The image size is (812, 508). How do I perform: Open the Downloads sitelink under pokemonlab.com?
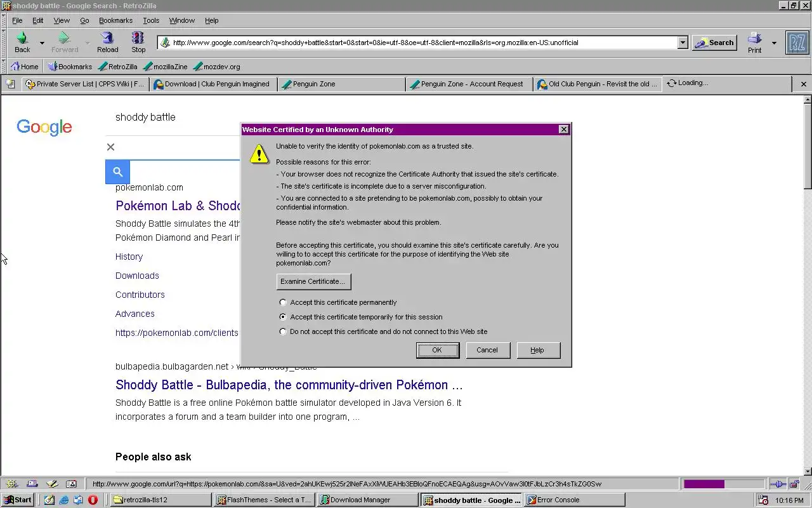pyautogui.click(x=137, y=276)
